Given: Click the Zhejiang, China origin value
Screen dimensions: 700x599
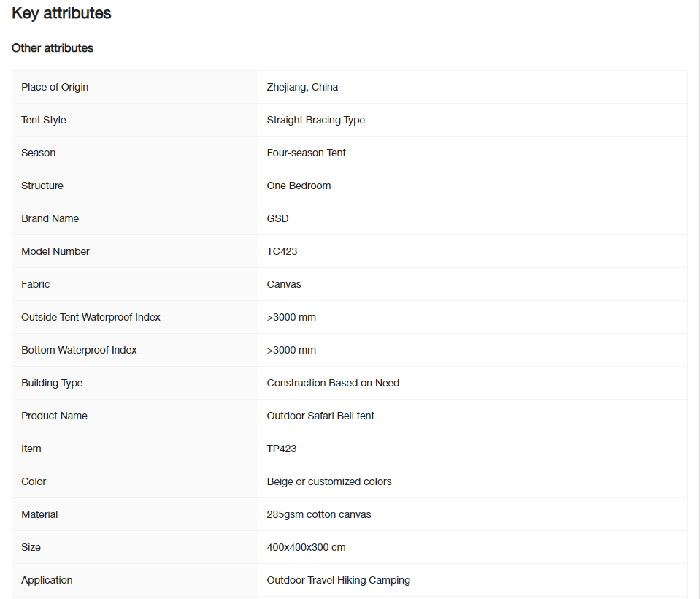Looking at the screenshot, I should pos(302,87).
